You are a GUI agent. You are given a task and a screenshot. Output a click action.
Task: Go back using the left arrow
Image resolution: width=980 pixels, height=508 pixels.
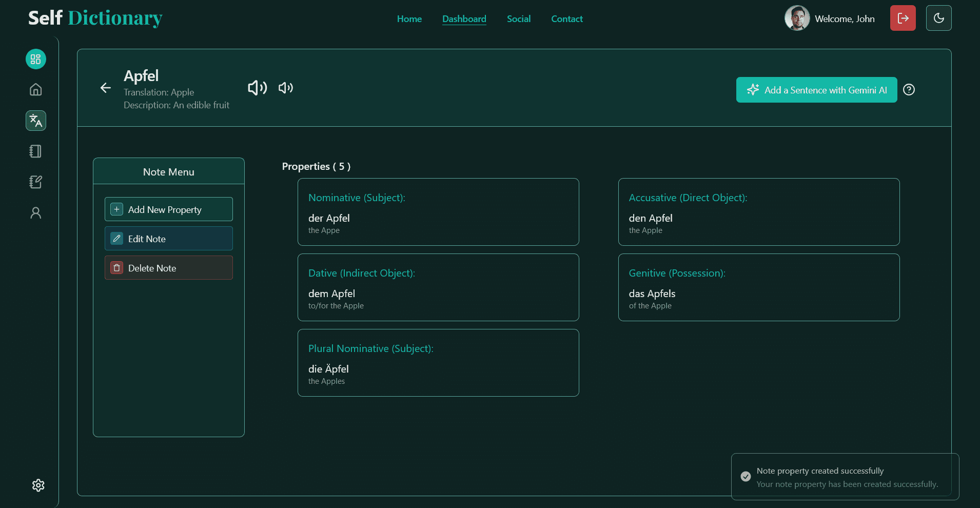coord(106,88)
